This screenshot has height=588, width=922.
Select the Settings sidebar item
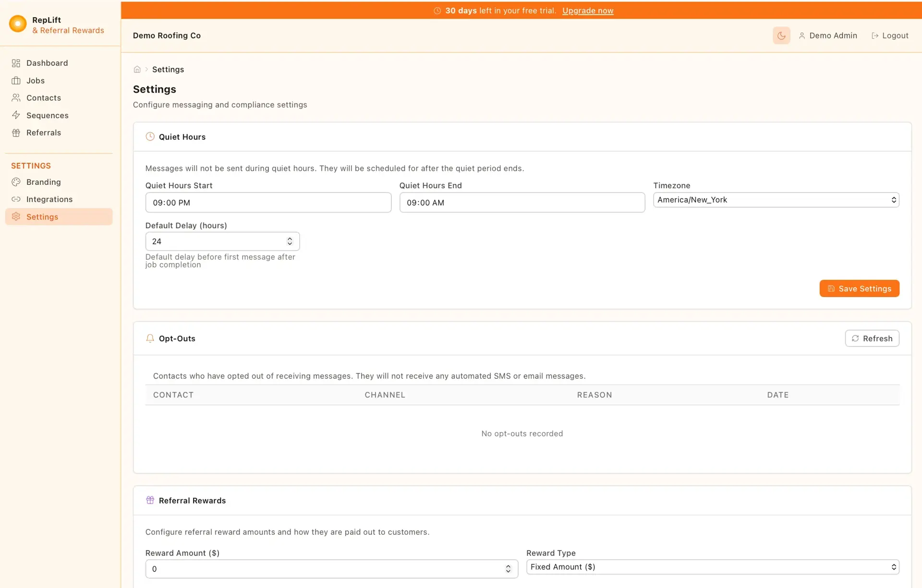click(x=59, y=217)
